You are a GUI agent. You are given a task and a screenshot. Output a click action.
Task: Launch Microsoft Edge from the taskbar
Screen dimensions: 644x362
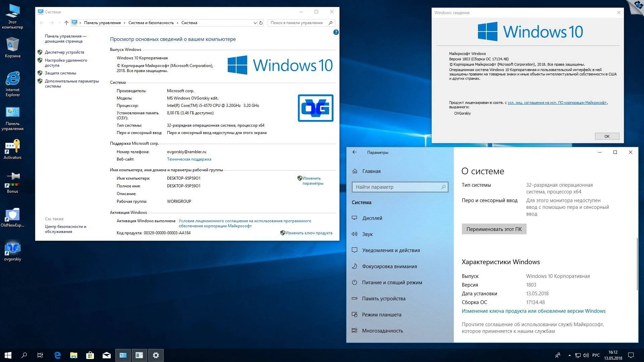pos(57,355)
